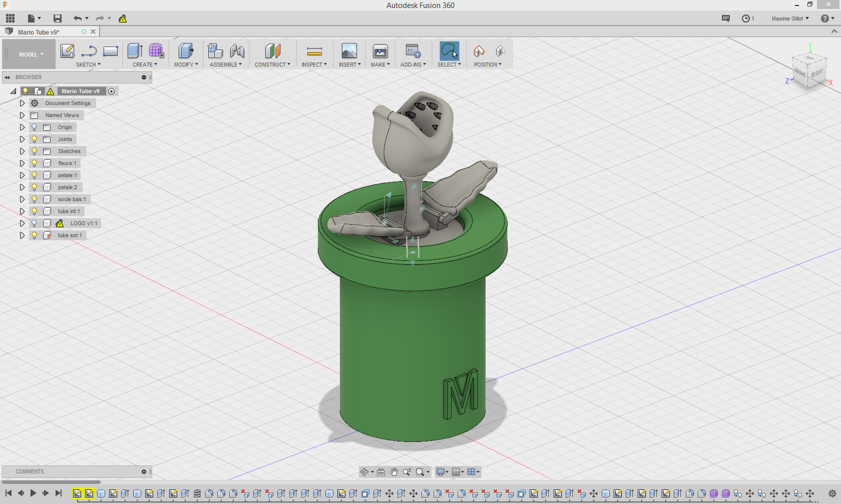Close the Mario Tube v9* tab
Screen dimensions: 841x504
[93, 32]
